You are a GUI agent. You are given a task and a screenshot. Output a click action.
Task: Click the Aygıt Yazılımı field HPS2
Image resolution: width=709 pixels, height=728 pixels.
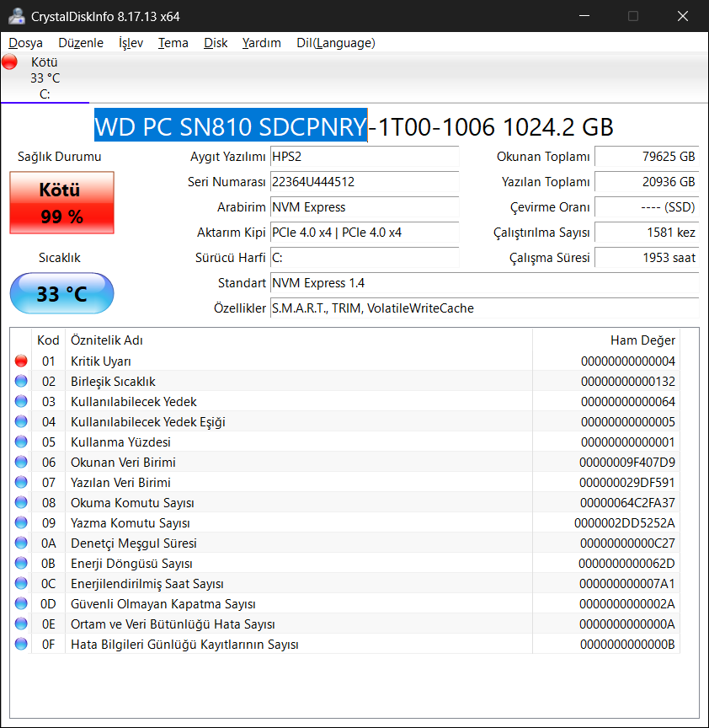tap(365, 157)
